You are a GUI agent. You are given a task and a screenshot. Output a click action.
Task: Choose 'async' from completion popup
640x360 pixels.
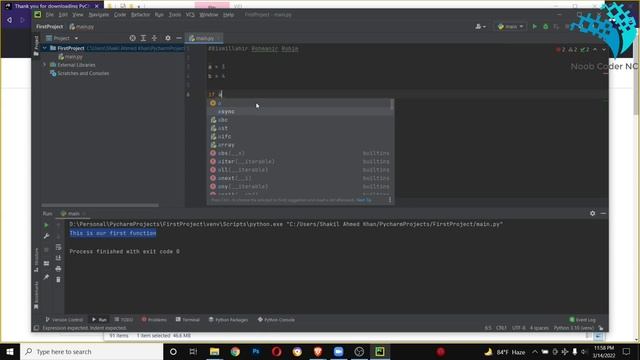(300, 111)
